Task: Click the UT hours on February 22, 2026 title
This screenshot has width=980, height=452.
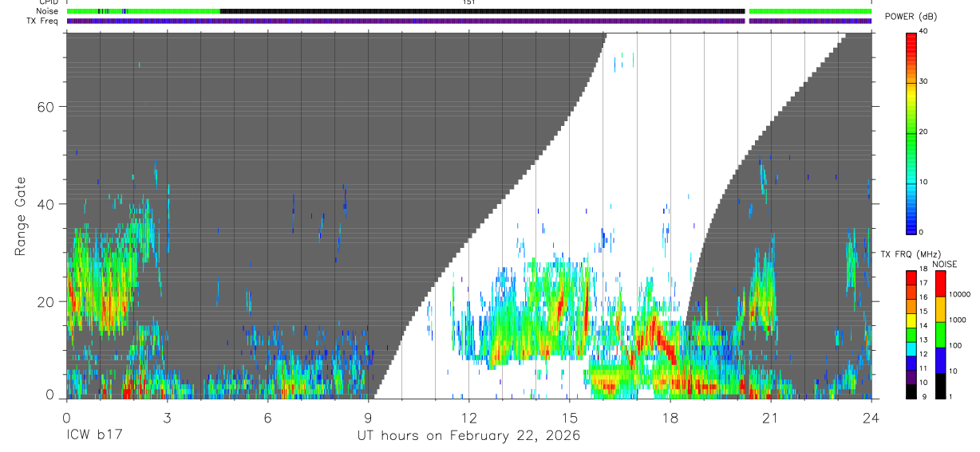Action: pos(468,436)
